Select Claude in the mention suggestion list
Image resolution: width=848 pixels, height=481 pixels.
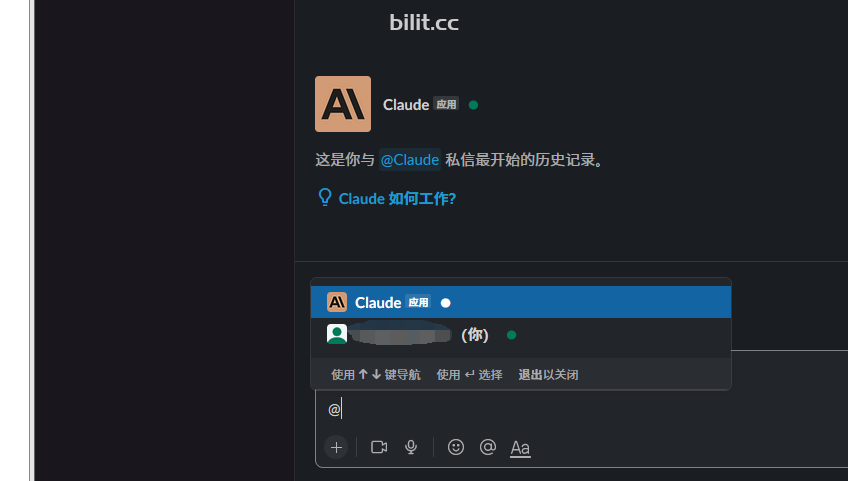(x=521, y=302)
